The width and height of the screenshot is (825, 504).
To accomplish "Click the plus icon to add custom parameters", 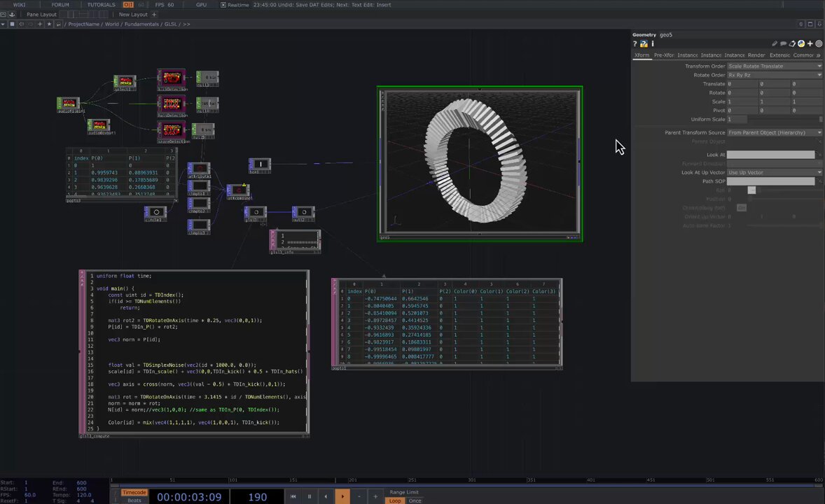I will [810, 44].
